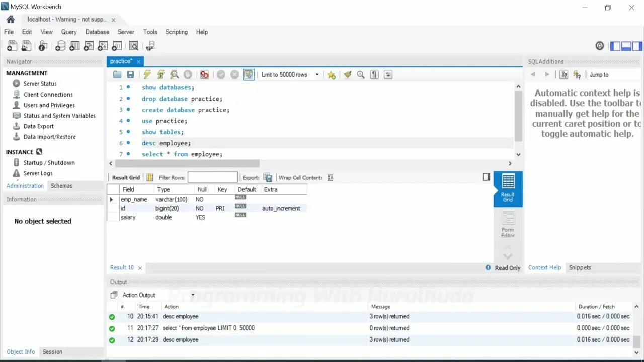Create new schema icon in main toolbar
This screenshot has height=362, width=644.
pyautogui.click(x=60, y=46)
